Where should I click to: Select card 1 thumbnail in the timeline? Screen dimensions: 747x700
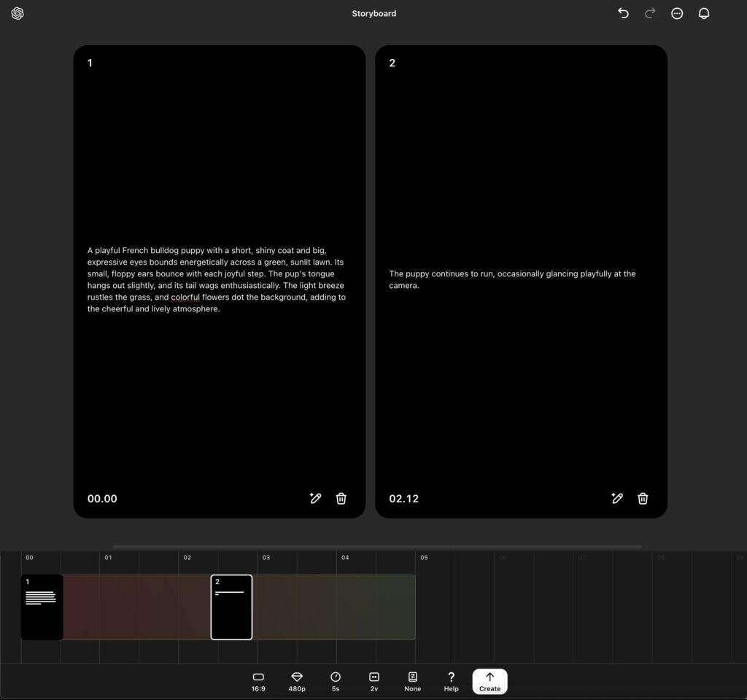pyautogui.click(x=42, y=607)
